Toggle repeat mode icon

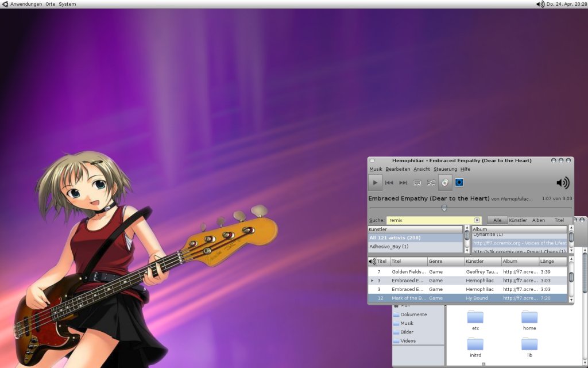coord(417,183)
